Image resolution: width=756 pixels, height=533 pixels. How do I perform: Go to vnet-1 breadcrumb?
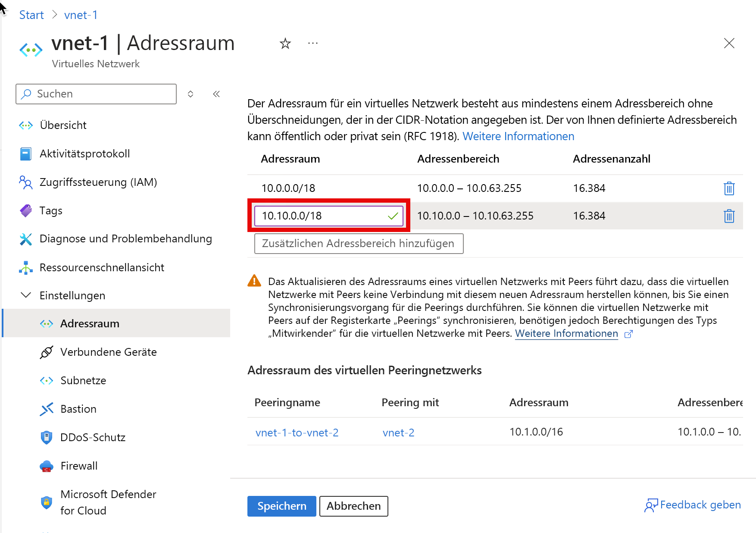coord(81,15)
